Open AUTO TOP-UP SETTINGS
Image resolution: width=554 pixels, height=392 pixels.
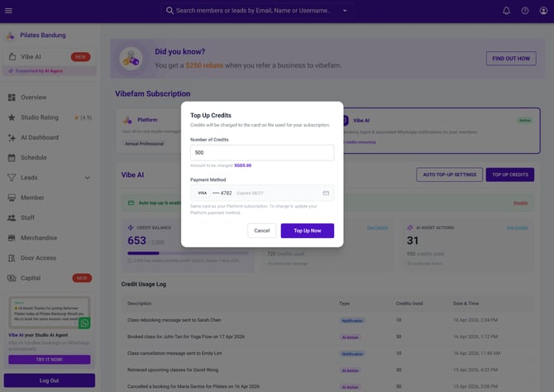[450, 174]
